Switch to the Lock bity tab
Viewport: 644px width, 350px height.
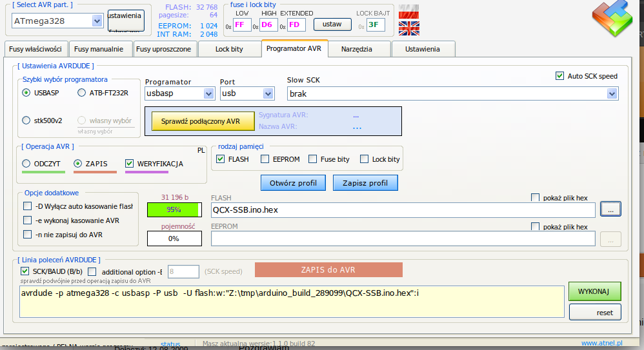(x=229, y=49)
